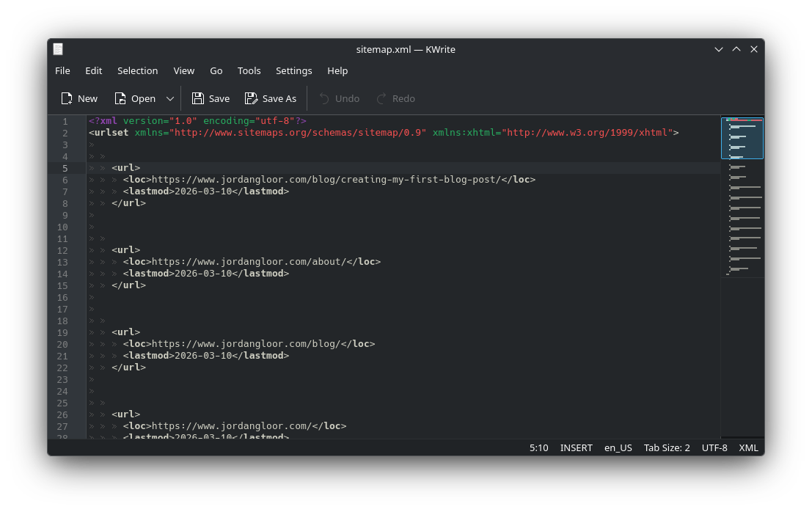Click the Undo arrow icon
The height and width of the screenshot is (512, 812).
pos(324,98)
